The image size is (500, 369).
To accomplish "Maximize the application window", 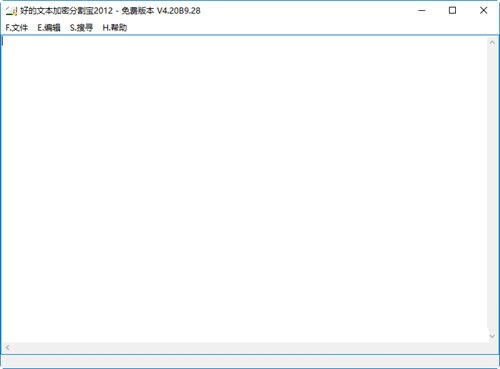I will [x=452, y=11].
